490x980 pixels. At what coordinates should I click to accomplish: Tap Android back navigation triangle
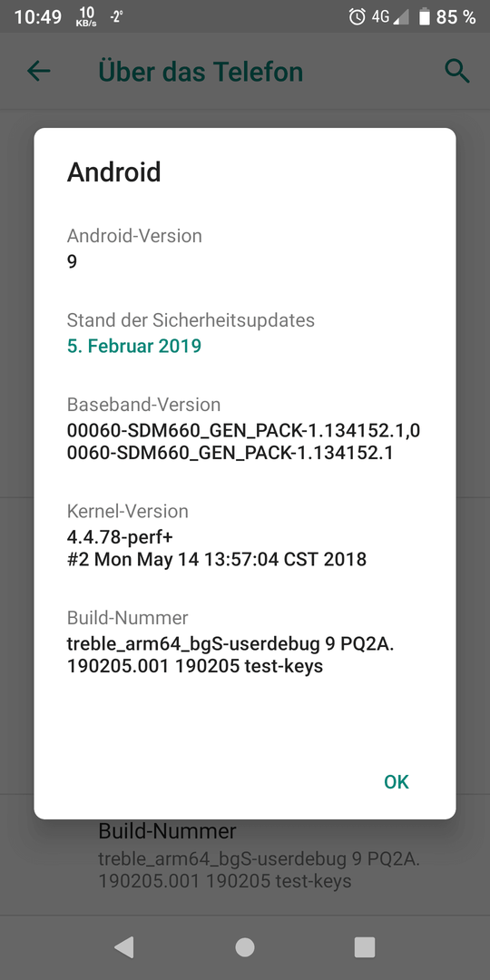(x=123, y=947)
